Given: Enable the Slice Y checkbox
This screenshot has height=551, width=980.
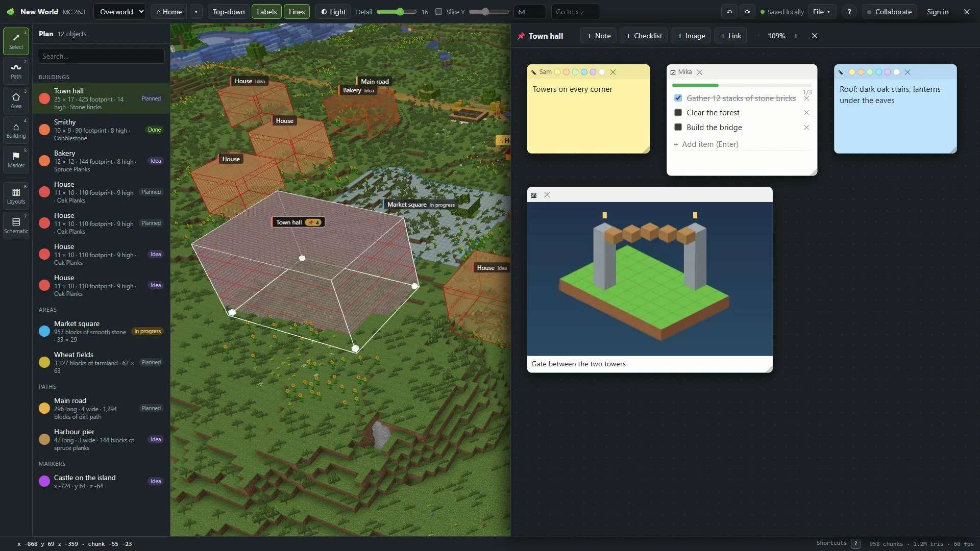Looking at the screenshot, I should tap(438, 12).
